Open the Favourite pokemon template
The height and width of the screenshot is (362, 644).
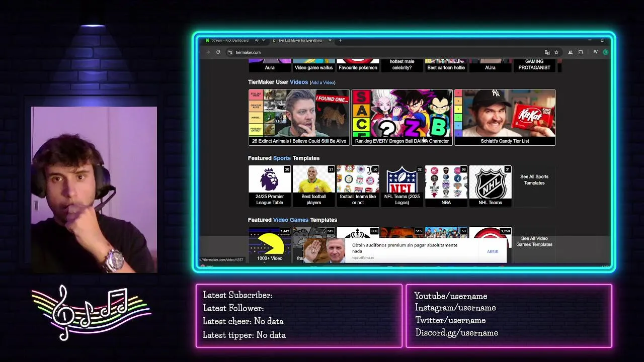click(x=358, y=65)
